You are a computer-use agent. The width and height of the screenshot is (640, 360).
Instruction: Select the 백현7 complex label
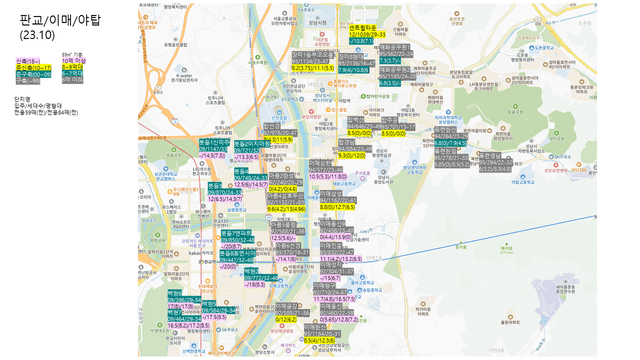click(x=175, y=312)
